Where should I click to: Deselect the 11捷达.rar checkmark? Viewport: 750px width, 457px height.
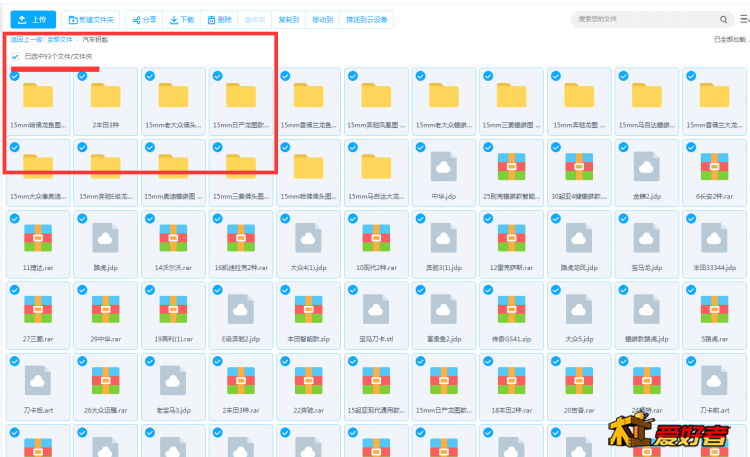[15, 218]
